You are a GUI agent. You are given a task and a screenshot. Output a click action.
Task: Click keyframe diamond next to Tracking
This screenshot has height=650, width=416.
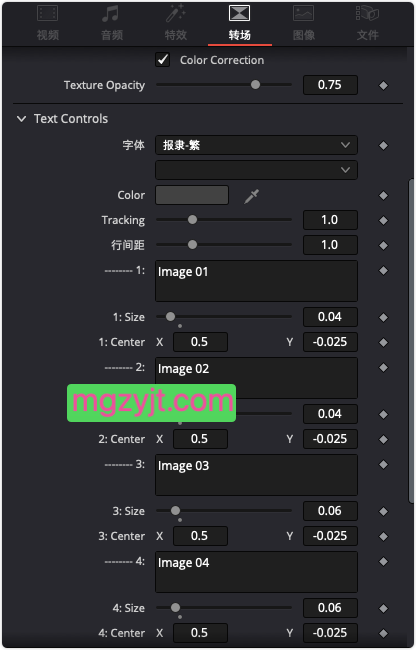[384, 220]
